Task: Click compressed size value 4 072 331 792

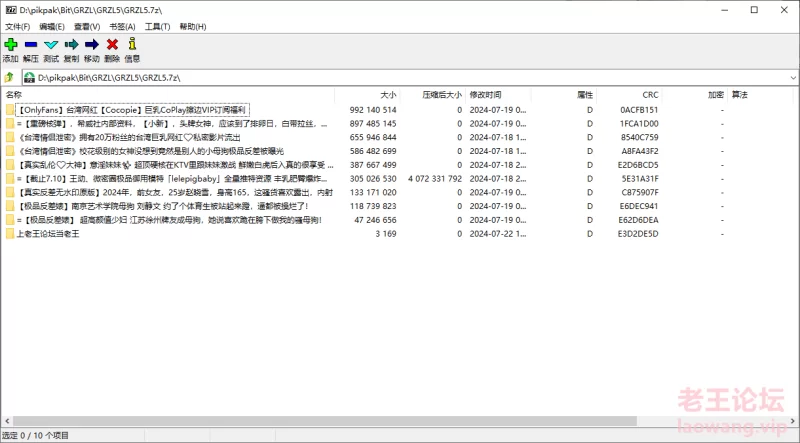Action: 435,179
